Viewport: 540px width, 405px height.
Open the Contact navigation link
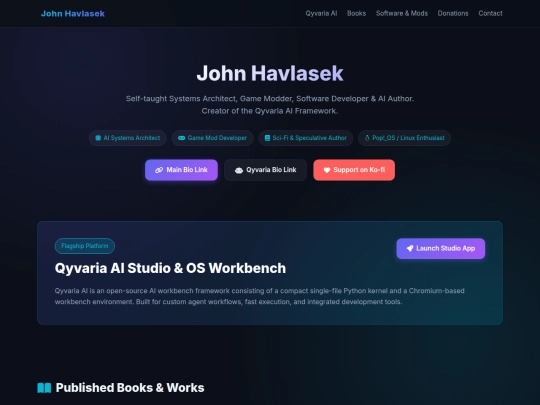pyautogui.click(x=490, y=13)
